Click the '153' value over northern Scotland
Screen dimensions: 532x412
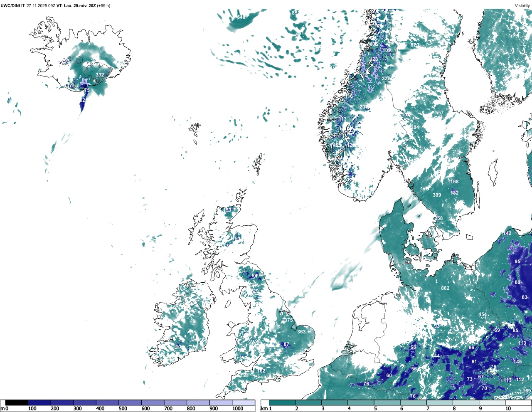click(227, 210)
